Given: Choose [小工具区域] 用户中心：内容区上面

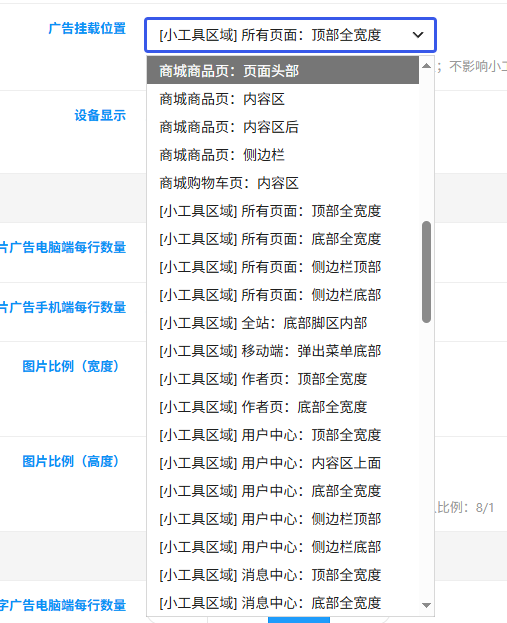Looking at the screenshot, I should tap(283, 463).
